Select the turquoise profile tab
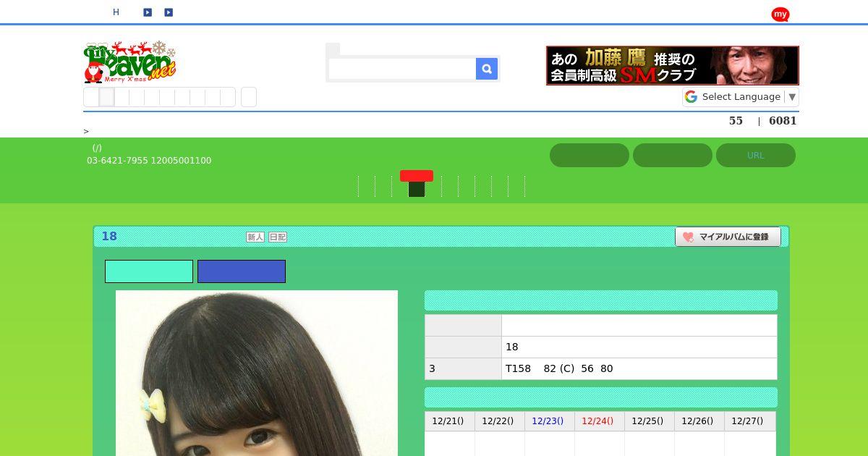 pyautogui.click(x=149, y=271)
